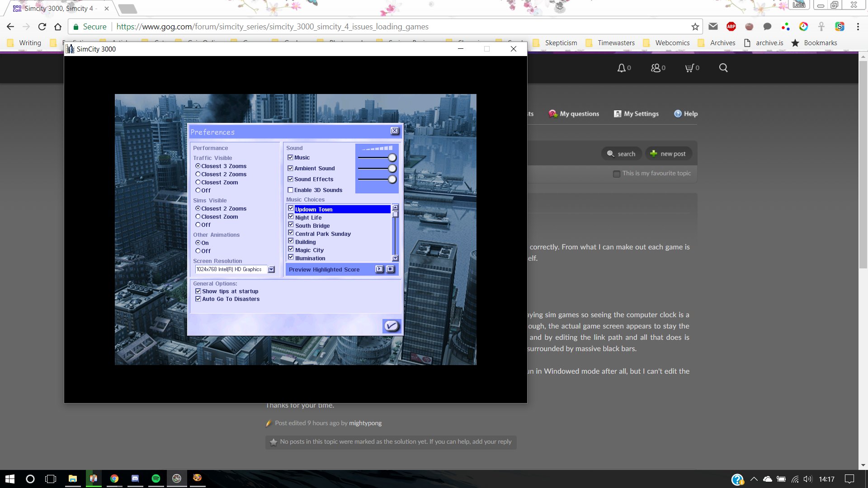Bookmark this page with the star
Image resolution: width=868 pixels, height=488 pixels.
click(x=695, y=27)
